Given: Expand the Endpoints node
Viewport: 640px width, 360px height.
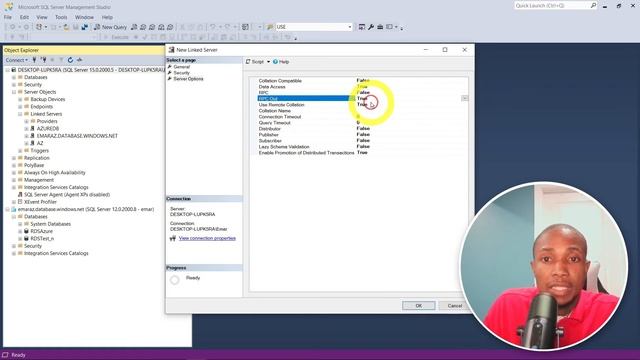Looking at the screenshot, I should point(20,107).
